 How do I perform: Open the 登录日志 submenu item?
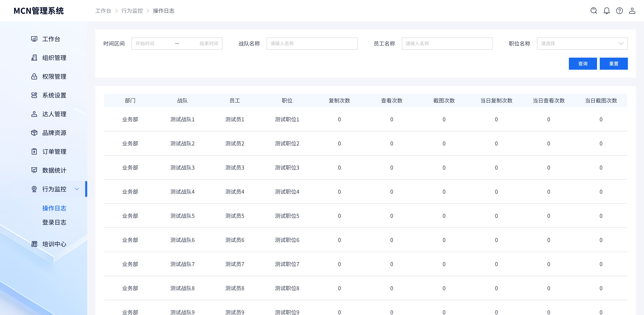click(x=54, y=222)
